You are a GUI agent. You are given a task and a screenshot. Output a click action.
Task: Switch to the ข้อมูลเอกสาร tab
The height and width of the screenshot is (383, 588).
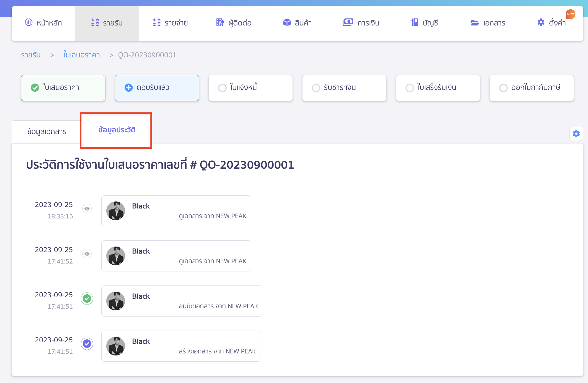(47, 132)
